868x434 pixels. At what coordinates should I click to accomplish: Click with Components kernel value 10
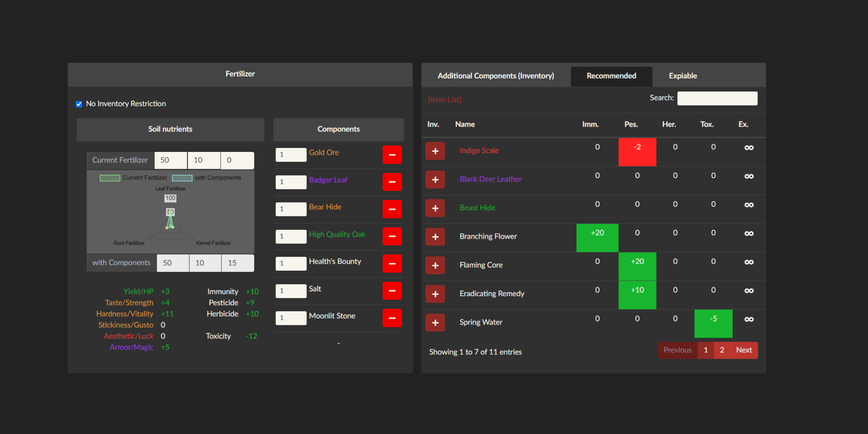click(205, 263)
